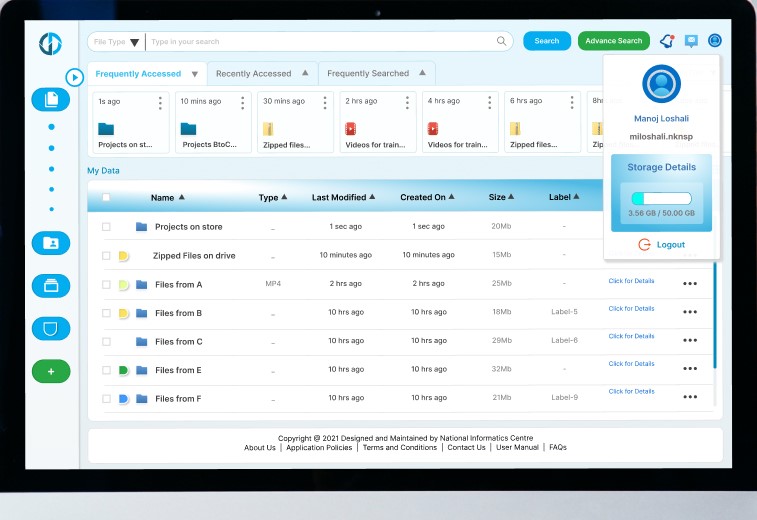
Task: Open the messages chat icon
Action: 691,41
